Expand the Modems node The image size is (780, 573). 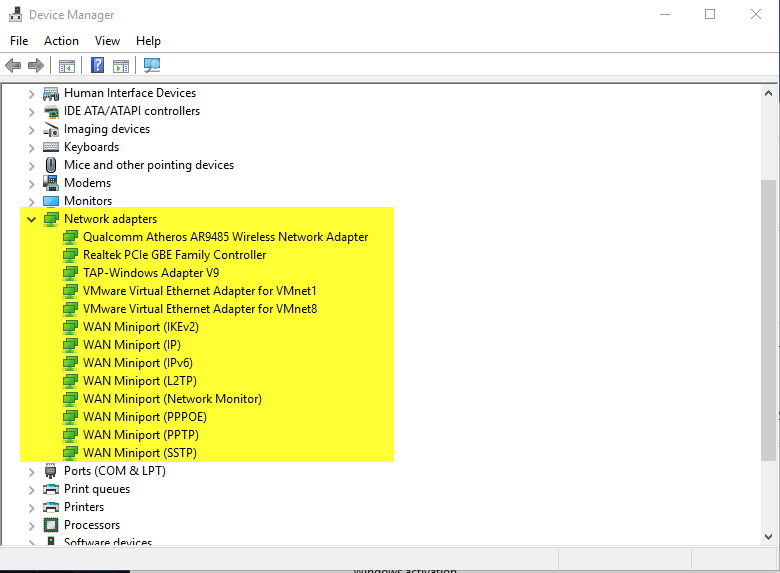[x=31, y=184]
